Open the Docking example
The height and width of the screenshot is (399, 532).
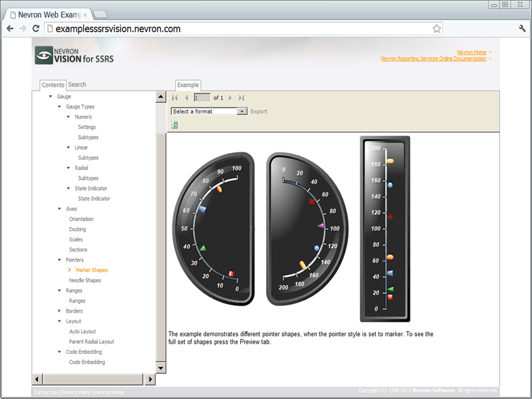tap(77, 229)
